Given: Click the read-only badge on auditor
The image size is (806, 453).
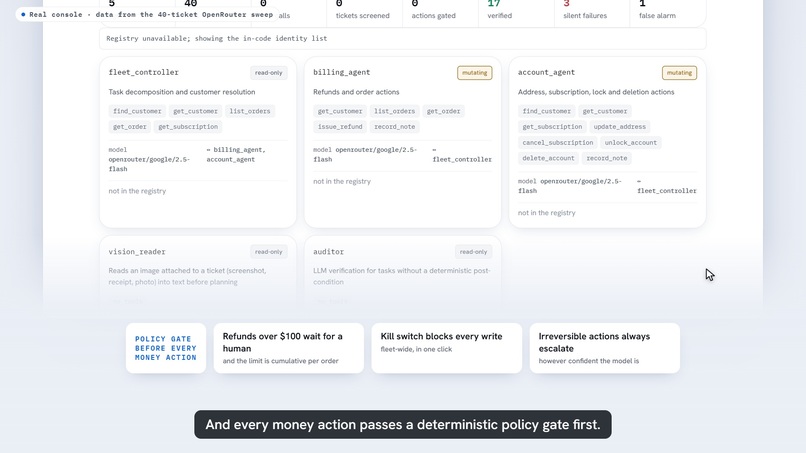Looking at the screenshot, I should (x=473, y=252).
